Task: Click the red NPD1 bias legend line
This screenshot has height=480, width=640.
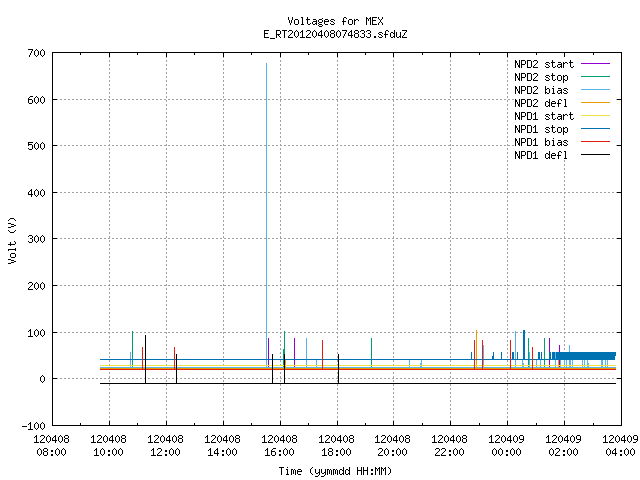Action: pos(596,142)
